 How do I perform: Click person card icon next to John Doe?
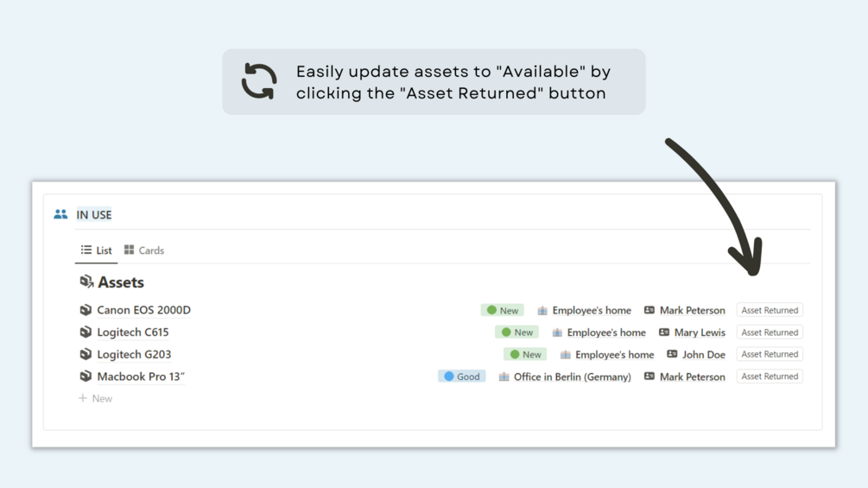(672, 354)
